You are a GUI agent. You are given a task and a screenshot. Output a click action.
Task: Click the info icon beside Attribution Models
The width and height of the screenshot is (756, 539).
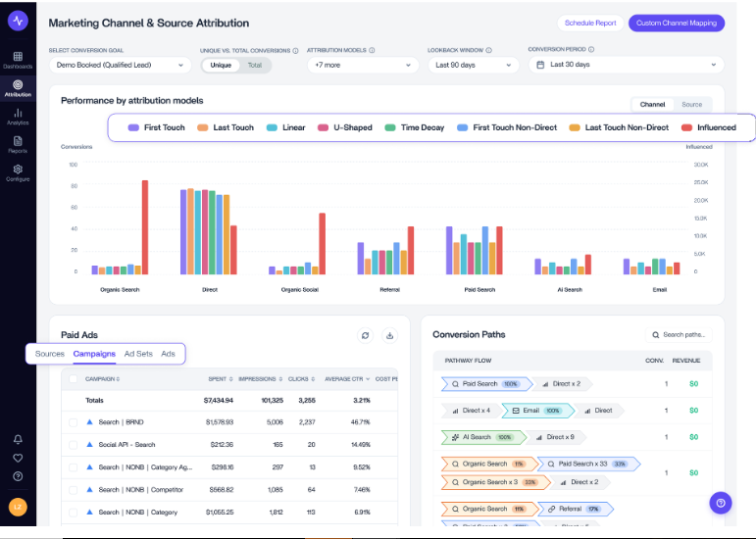(372, 50)
